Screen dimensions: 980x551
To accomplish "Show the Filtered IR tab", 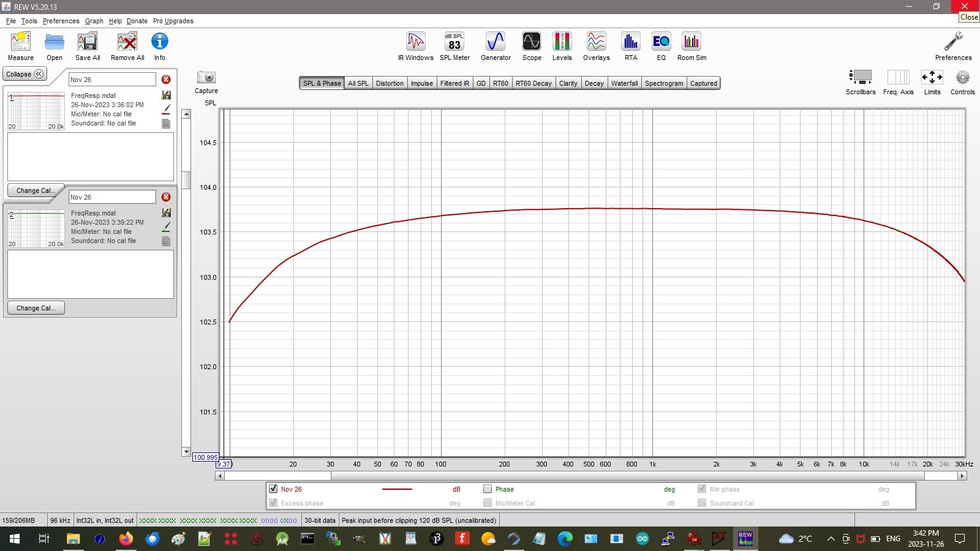I will [x=454, y=83].
